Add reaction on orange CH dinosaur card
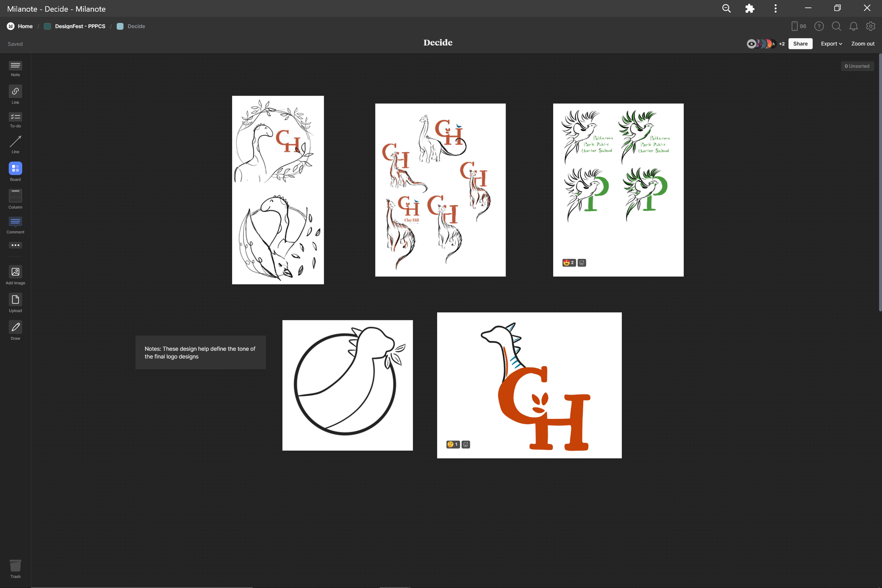Image resolution: width=882 pixels, height=588 pixels. point(466,444)
